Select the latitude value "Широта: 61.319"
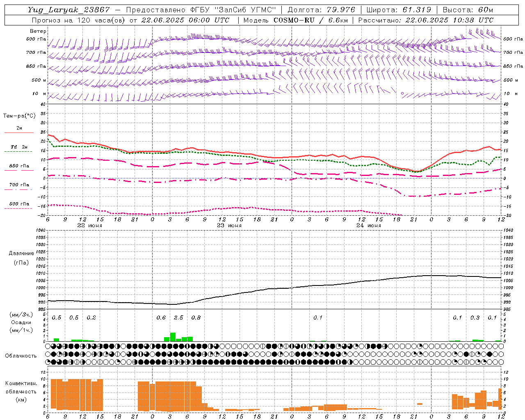525x420 pixels. tap(398, 10)
